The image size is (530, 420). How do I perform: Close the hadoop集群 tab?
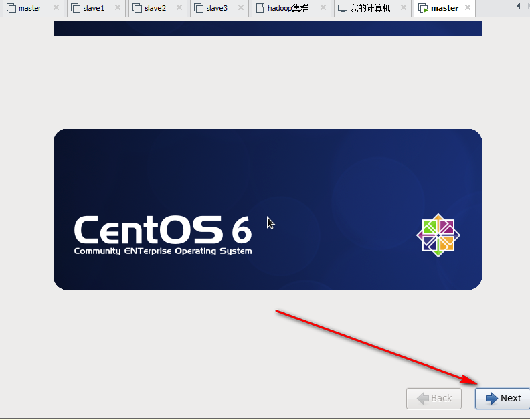point(323,7)
